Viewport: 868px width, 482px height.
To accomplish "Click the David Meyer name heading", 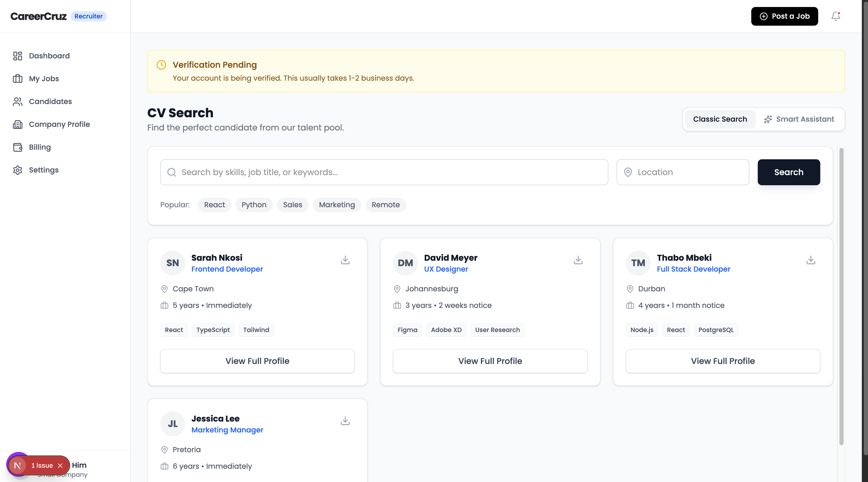I will (451, 258).
